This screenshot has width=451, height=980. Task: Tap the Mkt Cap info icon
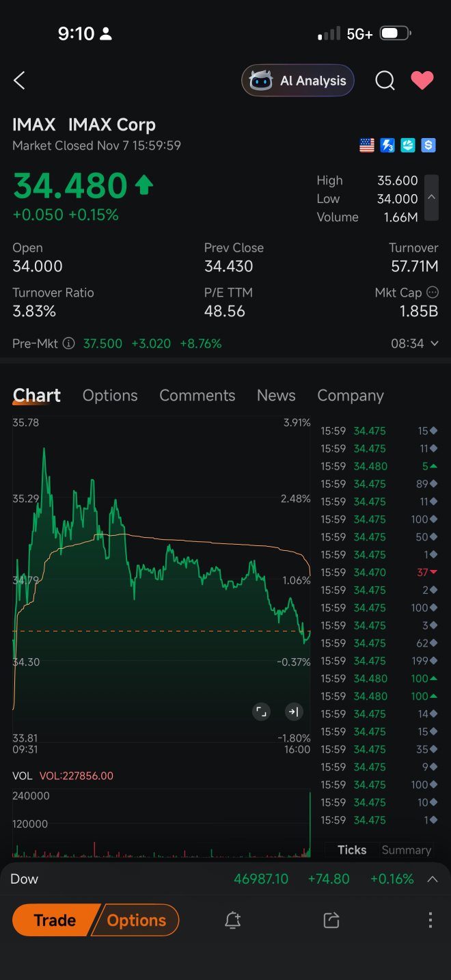coord(432,292)
